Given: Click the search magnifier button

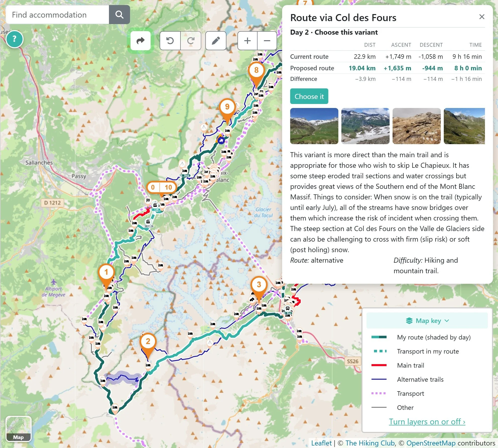Looking at the screenshot, I should point(119,15).
